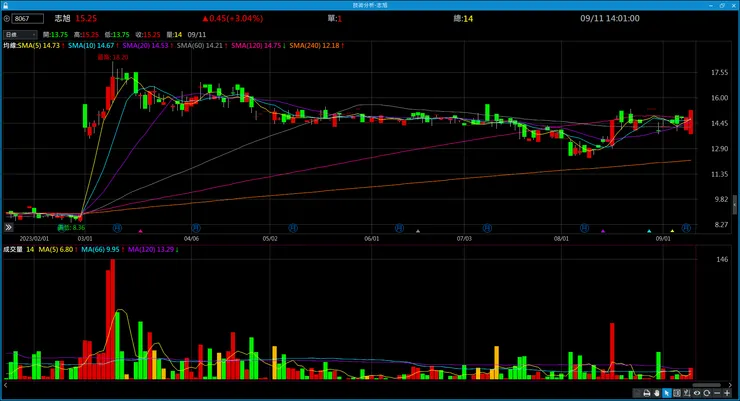
Task: Click the 146 volume axis label
Action: coord(722,259)
